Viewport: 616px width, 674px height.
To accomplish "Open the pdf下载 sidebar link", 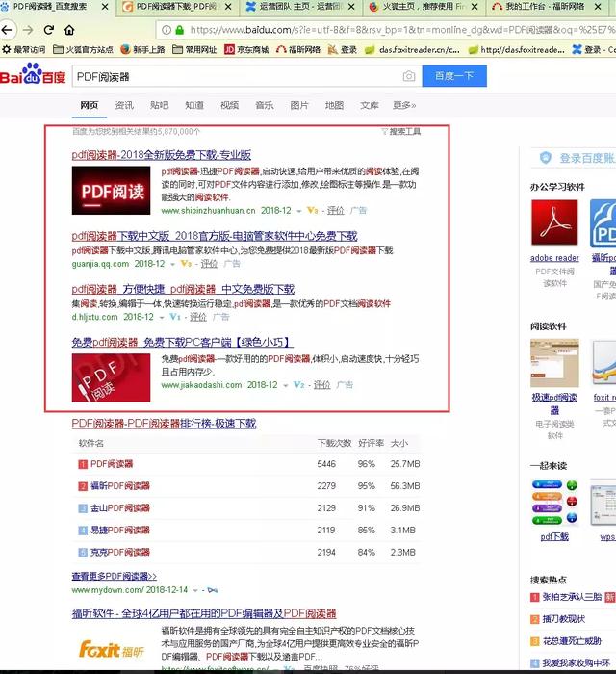I will point(554,537).
